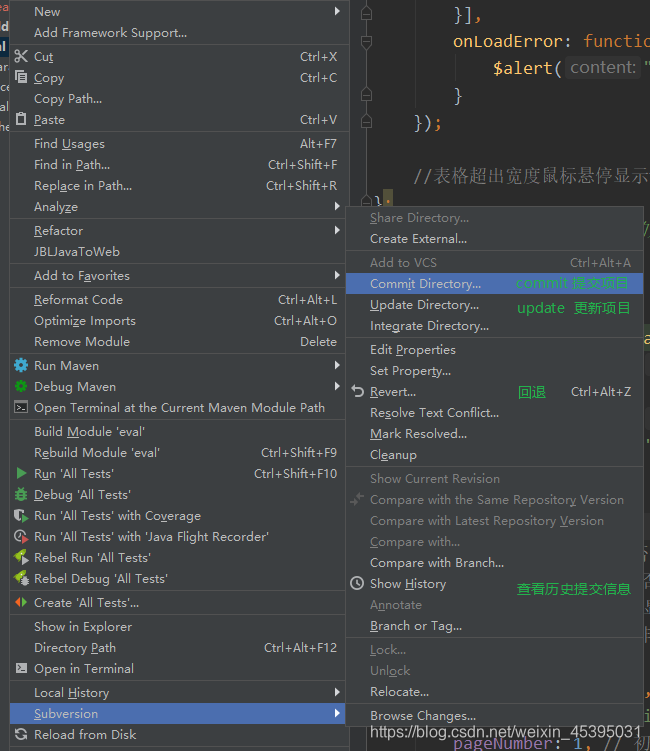Choose Create External... entry
The image size is (650, 751).
[x=494, y=239]
